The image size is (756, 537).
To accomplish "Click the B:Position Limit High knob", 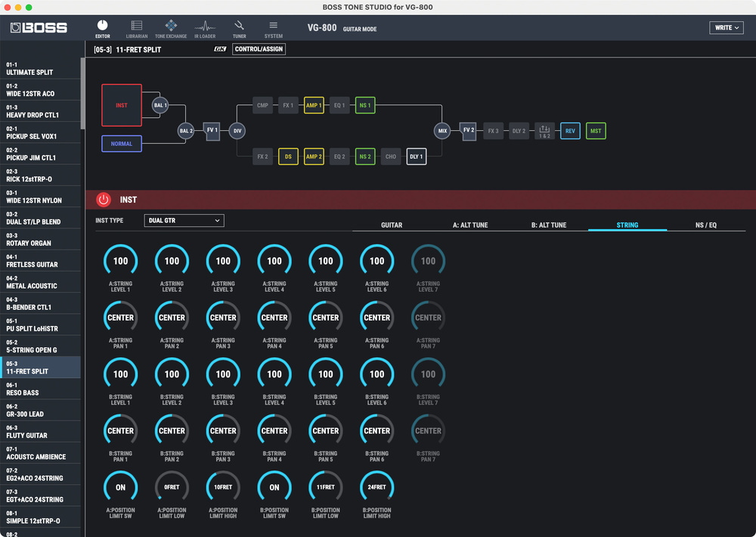I will coord(377,487).
